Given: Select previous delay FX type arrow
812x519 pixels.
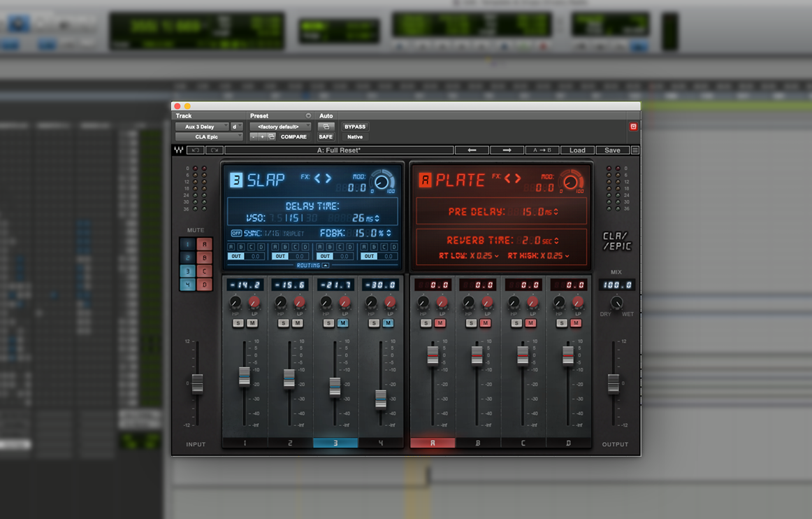Looking at the screenshot, I should (x=317, y=178).
